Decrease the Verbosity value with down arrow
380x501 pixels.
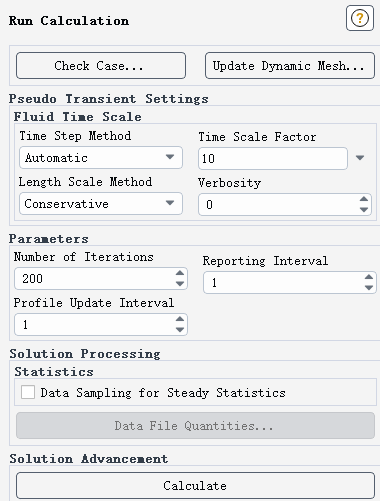pos(364,210)
